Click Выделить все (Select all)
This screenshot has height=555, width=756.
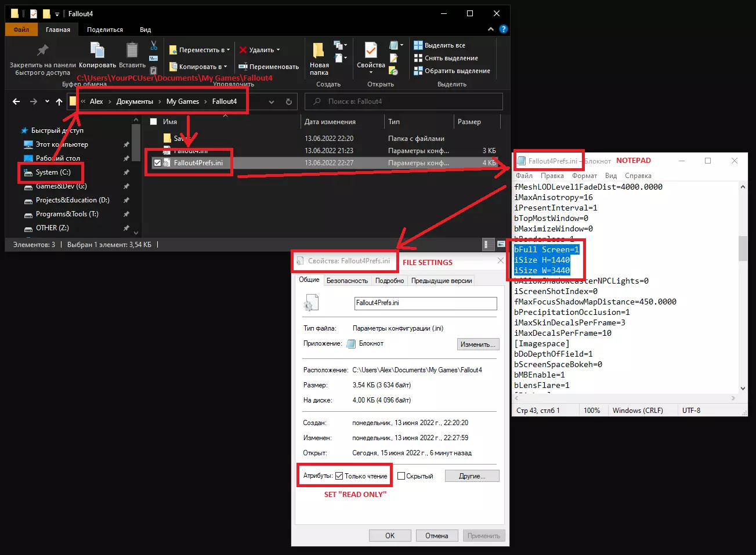pos(440,45)
